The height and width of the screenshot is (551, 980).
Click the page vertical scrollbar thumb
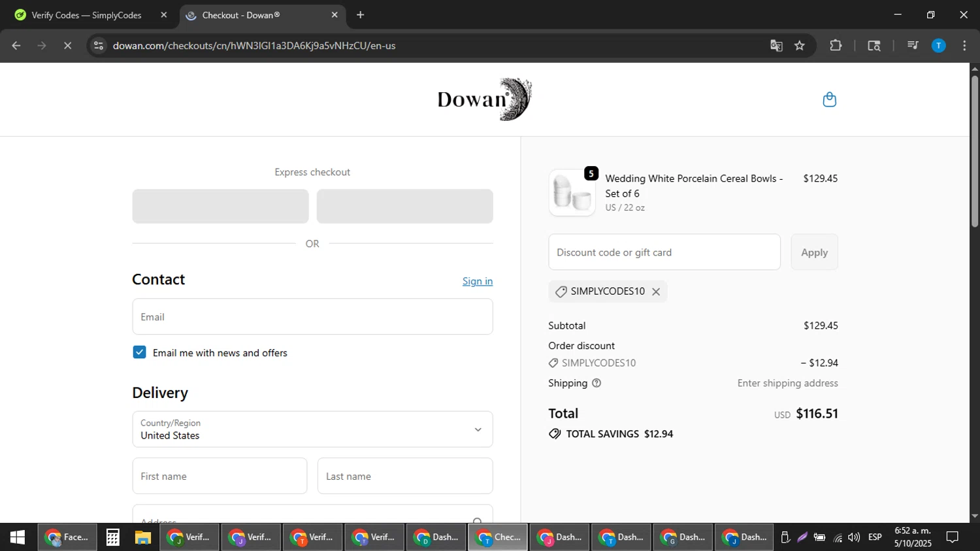coord(975,152)
